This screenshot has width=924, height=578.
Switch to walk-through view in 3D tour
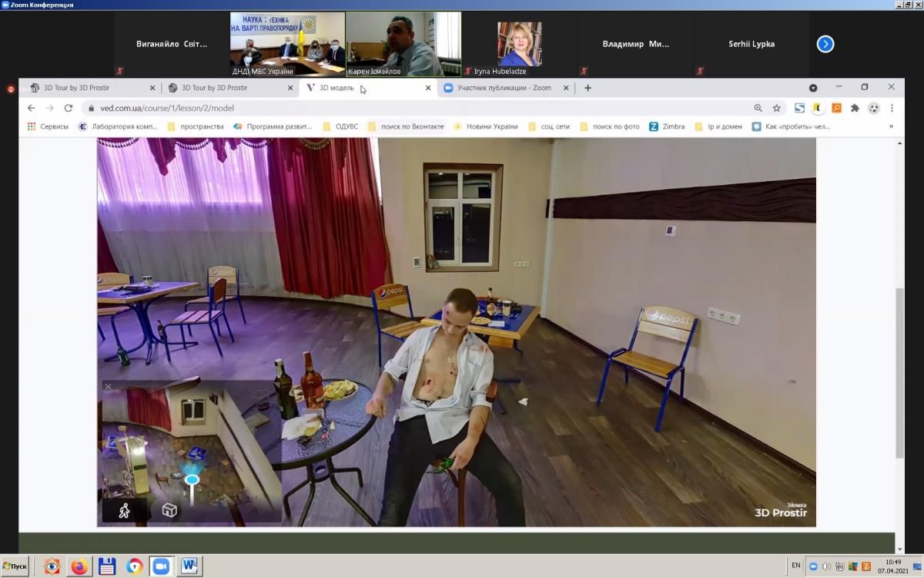tap(124, 510)
